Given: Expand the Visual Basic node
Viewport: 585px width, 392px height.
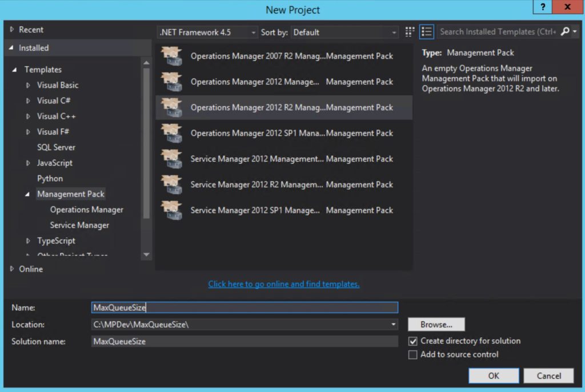Looking at the screenshot, I should (x=28, y=85).
